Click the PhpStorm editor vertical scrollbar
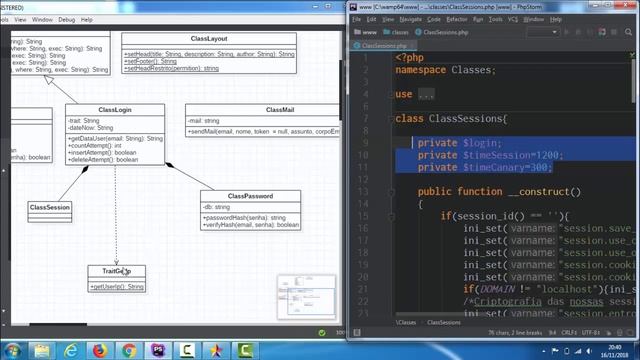Screen dimensions: 640x360 633,82
